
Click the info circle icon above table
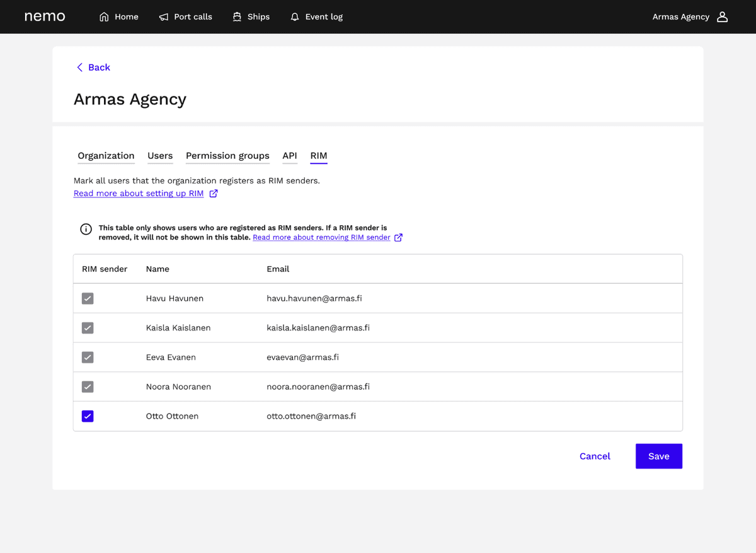(86, 230)
